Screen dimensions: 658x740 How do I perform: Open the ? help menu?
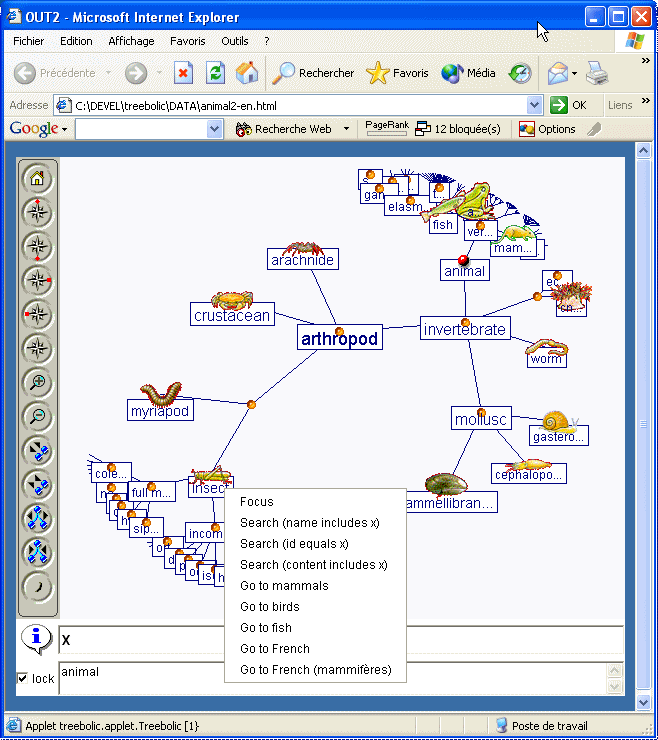click(267, 41)
